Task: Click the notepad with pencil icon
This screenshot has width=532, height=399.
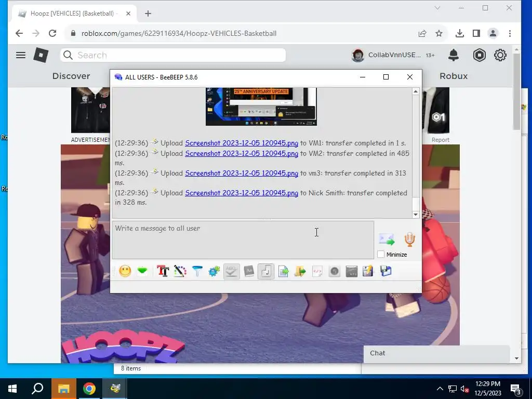Action: [x=368, y=271]
